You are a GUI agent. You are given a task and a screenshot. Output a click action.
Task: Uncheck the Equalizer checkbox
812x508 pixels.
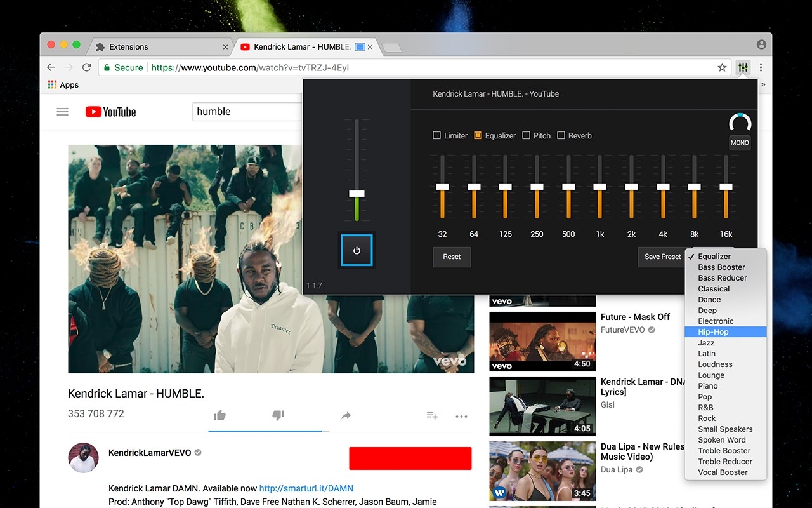478,135
